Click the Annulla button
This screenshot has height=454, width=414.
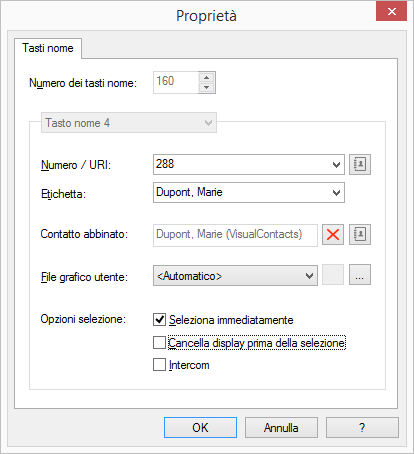pos(281,427)
